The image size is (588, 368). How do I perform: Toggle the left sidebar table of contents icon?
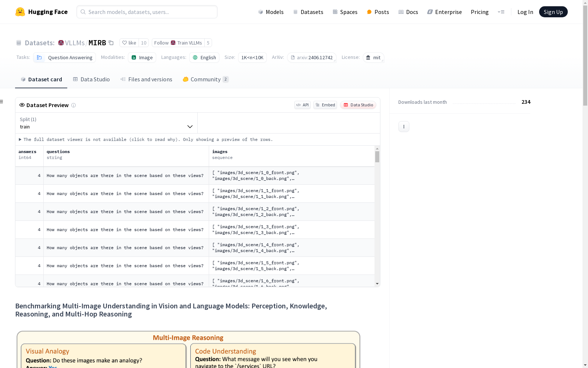tap(2, 102)
